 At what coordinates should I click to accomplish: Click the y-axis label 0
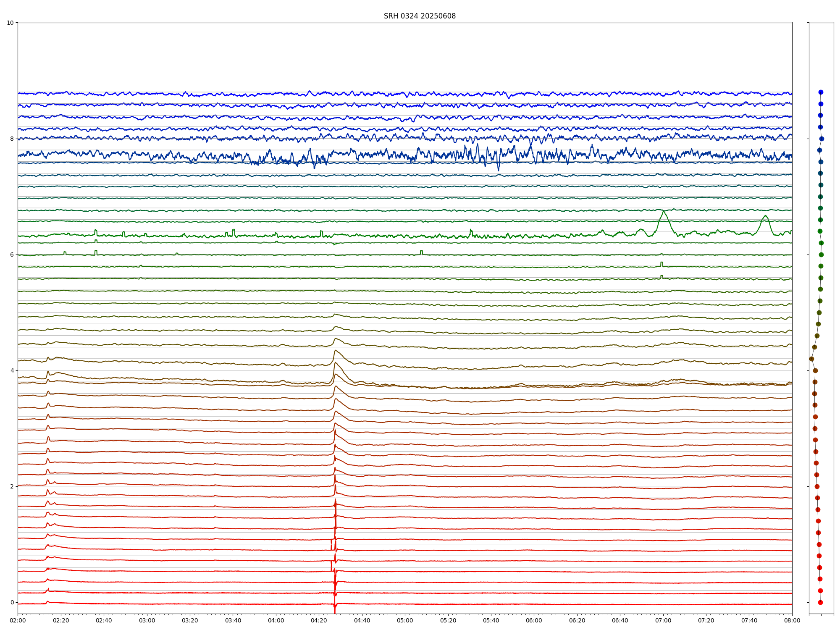coord(12,602)
